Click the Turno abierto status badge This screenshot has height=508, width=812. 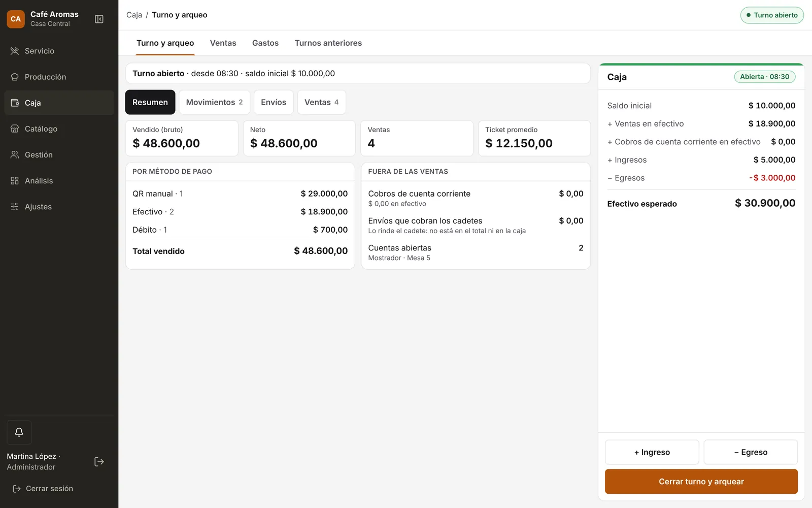772,15
